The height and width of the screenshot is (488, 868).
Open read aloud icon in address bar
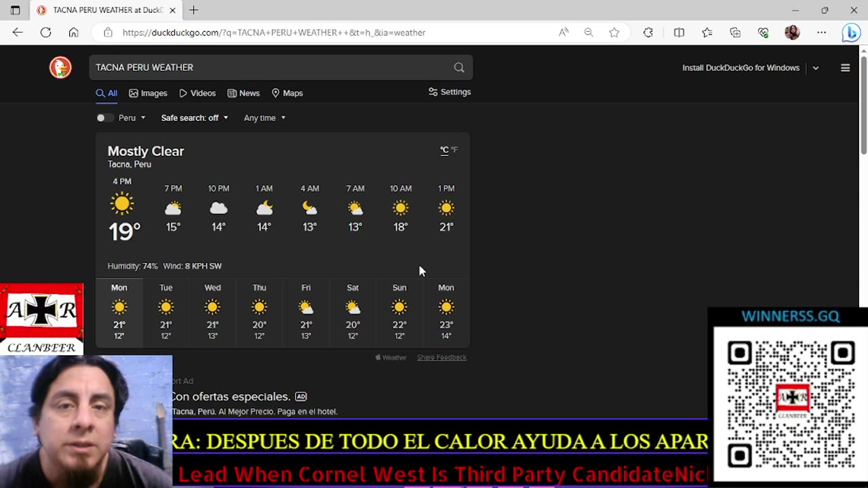(564, 32)
